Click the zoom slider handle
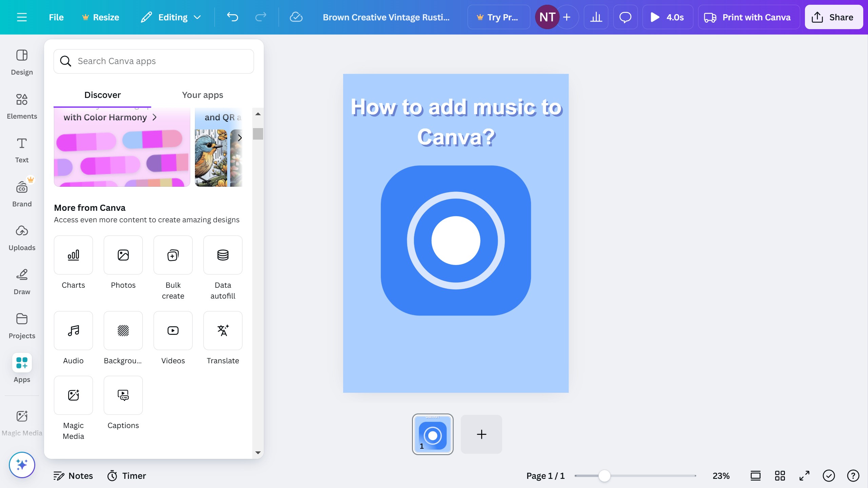This screenshot has width=868, height=488. click(604, 475)
